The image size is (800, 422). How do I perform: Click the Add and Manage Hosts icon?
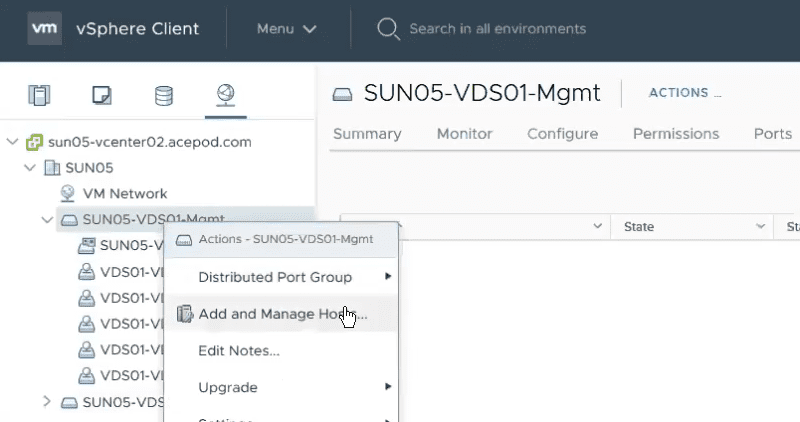tap(184, 314)
